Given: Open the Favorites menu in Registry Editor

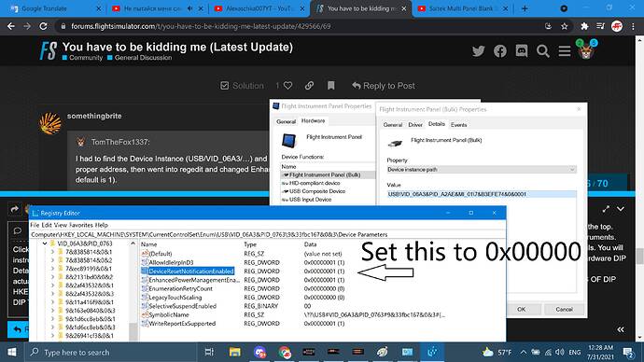Looking at the screenshot, I should click(x=81, y=225).
